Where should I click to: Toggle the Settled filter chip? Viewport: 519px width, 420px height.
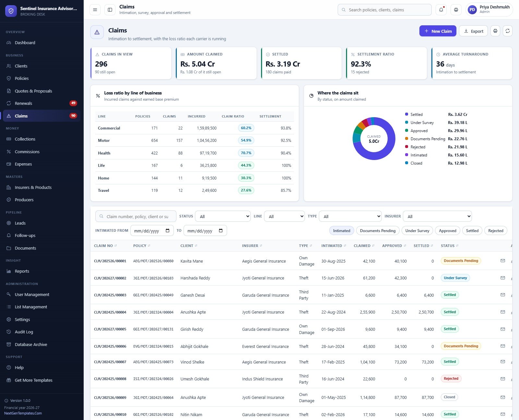point(472,231)
